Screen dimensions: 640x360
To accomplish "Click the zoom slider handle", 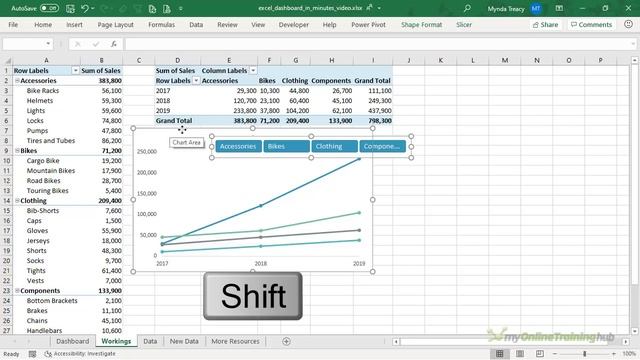I will tap(584, 354).
